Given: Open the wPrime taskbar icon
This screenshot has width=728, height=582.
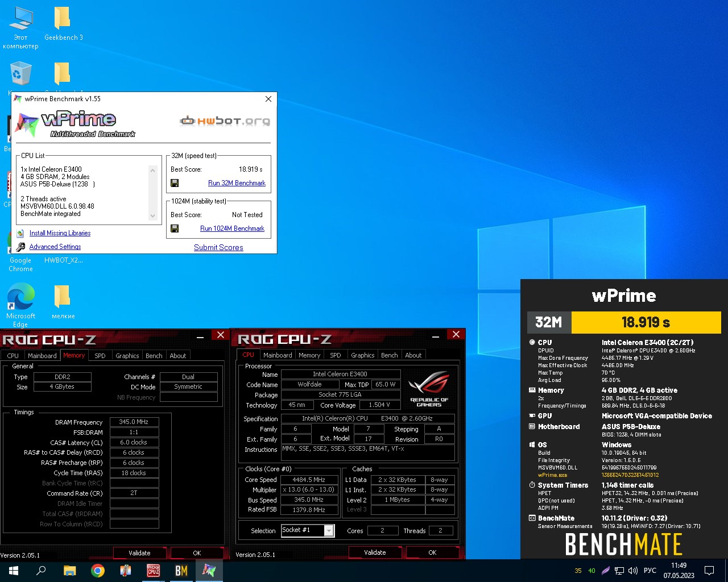Looking at the screenshot, I should 209,571.
